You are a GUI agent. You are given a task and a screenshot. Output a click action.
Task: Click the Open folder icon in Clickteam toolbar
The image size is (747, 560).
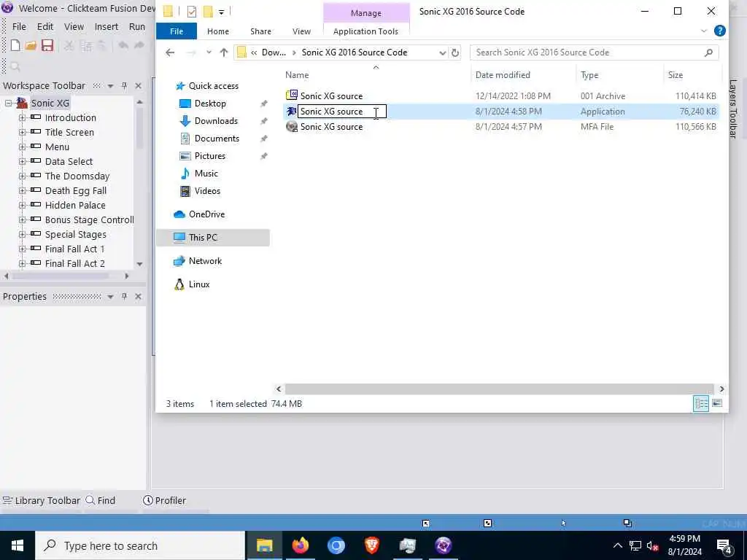coord(31,46)
